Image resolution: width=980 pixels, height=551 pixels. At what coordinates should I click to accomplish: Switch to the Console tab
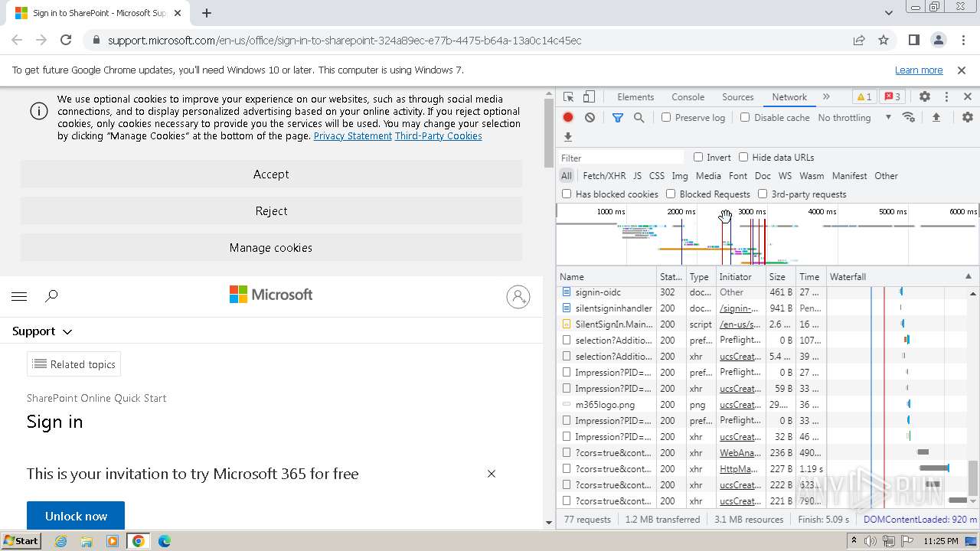(688, 97)
